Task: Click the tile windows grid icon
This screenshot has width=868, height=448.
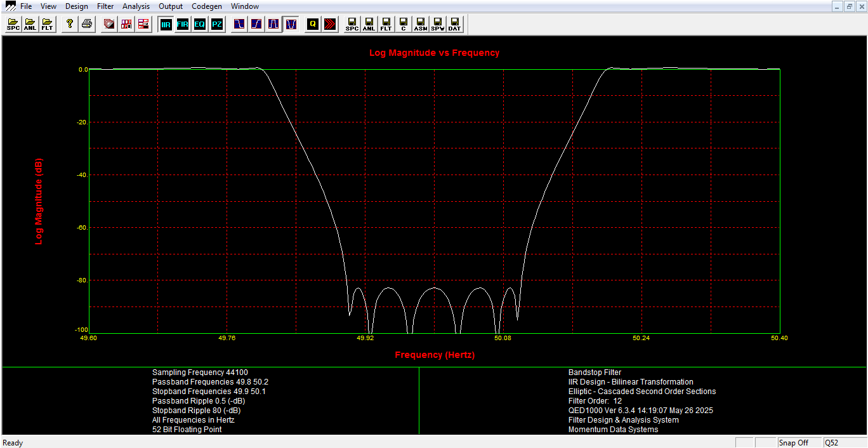Action: [126, 25]
